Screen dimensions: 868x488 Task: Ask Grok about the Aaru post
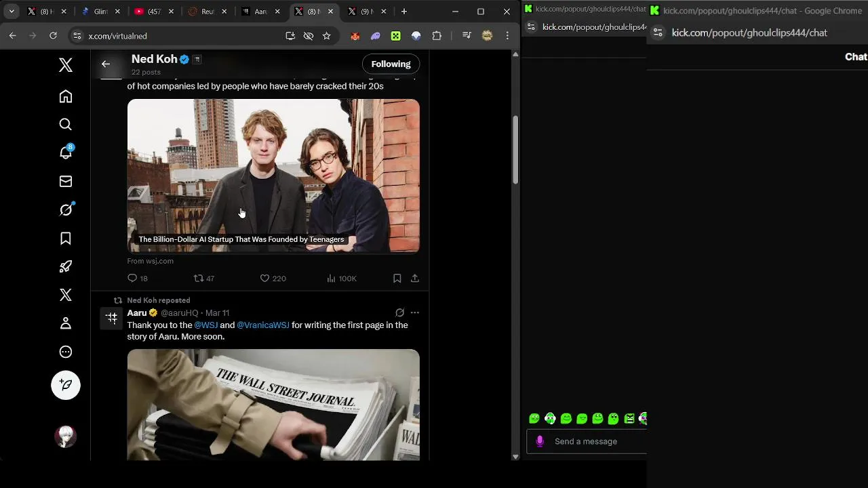click(400, 313)
